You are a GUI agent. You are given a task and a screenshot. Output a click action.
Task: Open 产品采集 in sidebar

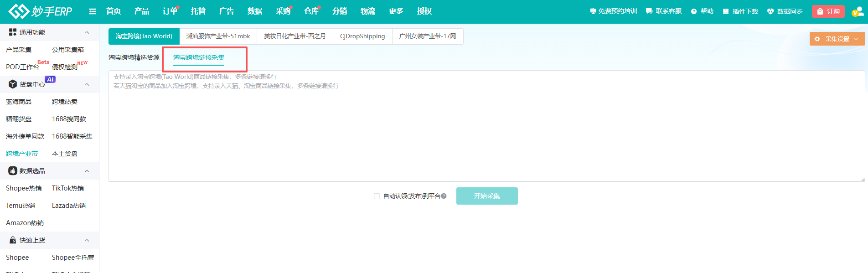pyautogui.click(x=19, y=50)
